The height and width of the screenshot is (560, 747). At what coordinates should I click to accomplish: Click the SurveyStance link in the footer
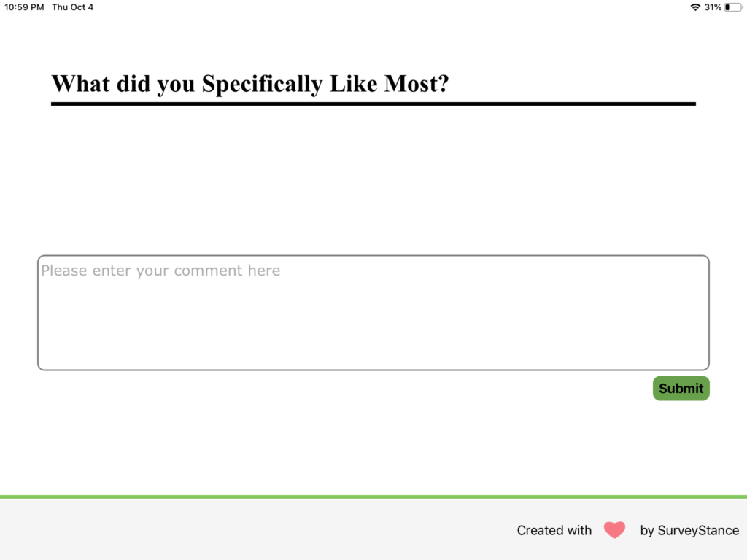tap(689, 530)
